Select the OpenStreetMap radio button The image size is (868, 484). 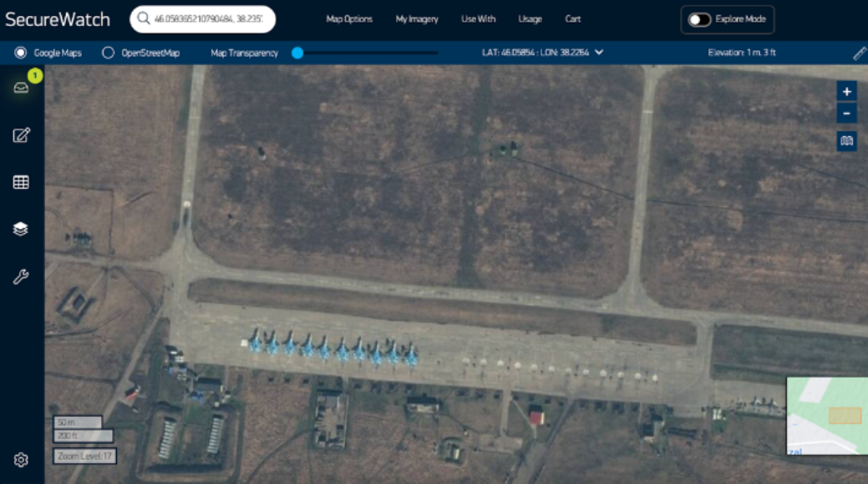[x=108, y=53]
